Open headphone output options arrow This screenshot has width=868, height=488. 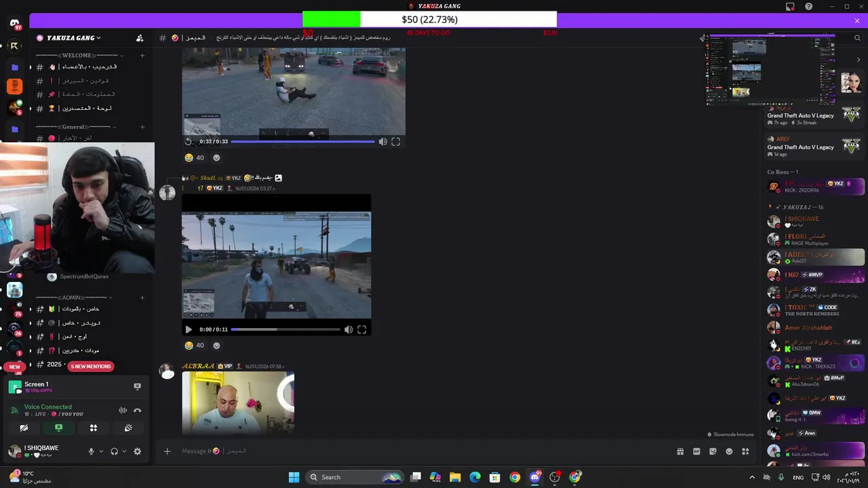[124, 451]
